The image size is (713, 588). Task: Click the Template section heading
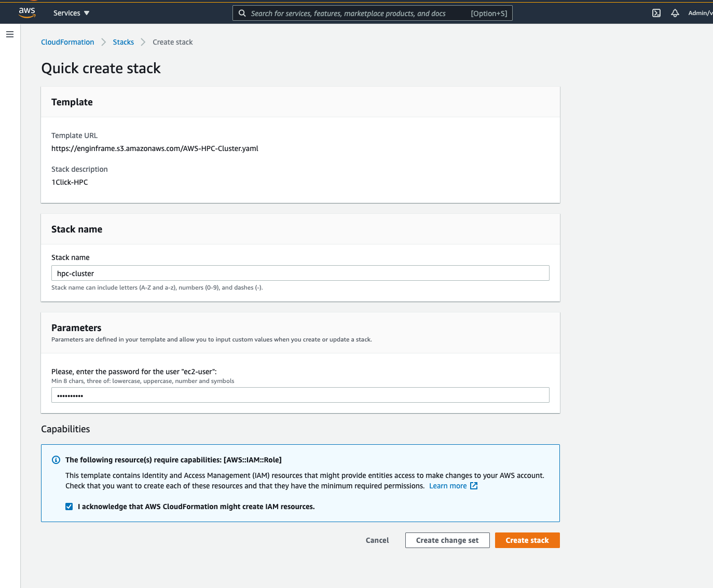pos(72,102)
